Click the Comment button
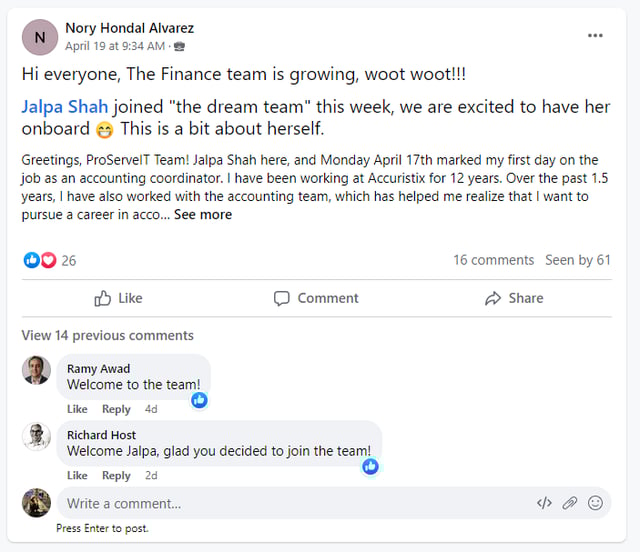The width and height of the screenshot is (640, 552). click(x=316, y=298)
